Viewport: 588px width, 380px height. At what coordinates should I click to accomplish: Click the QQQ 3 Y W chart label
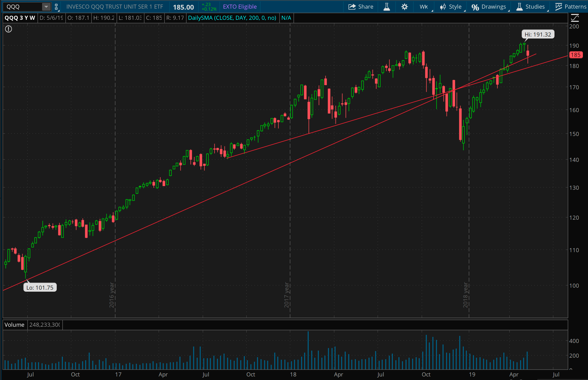(x=20, y=18)
